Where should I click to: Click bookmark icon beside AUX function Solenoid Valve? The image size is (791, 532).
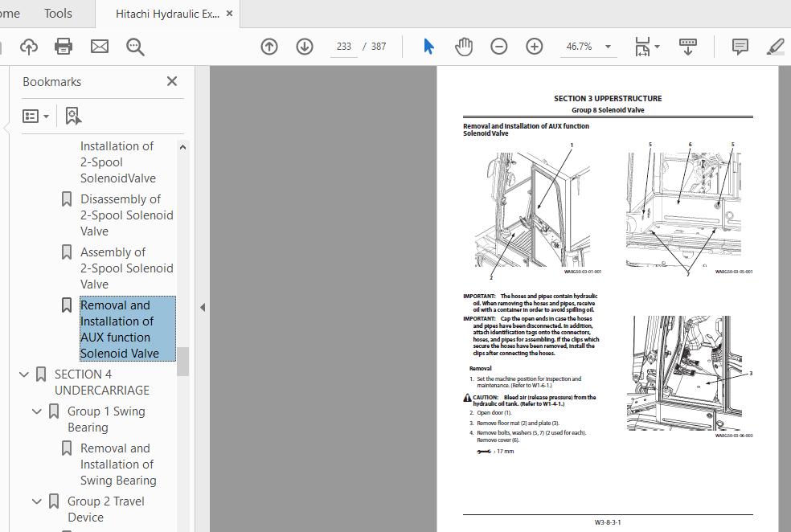(x=67, y=305)
